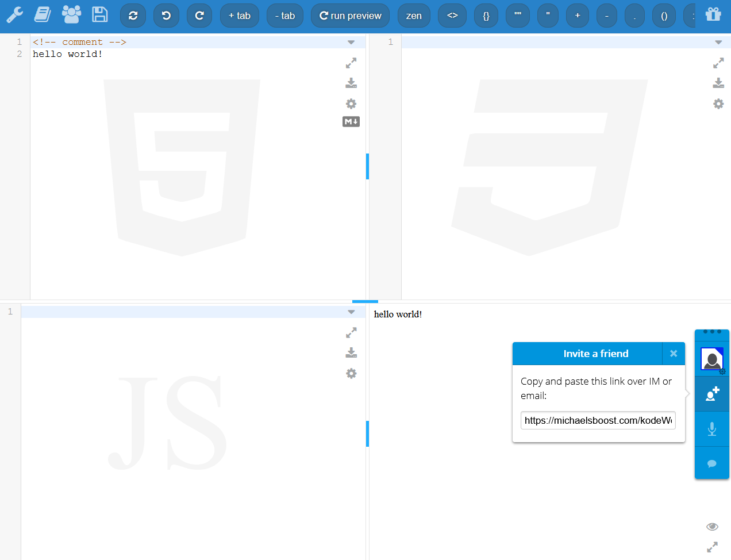Open the text chat bubble
731x560 pixels.
pyautogui.click(x=712, y=463)
